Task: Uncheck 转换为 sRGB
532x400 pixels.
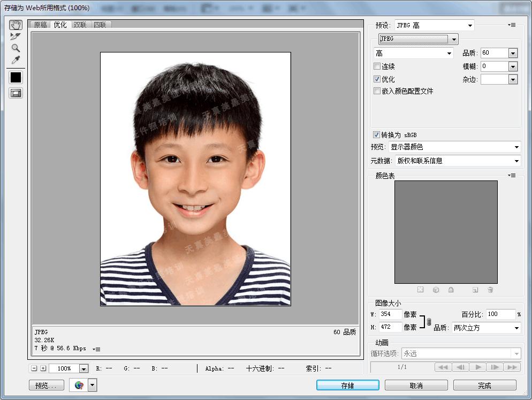Action: click(376, 134)
